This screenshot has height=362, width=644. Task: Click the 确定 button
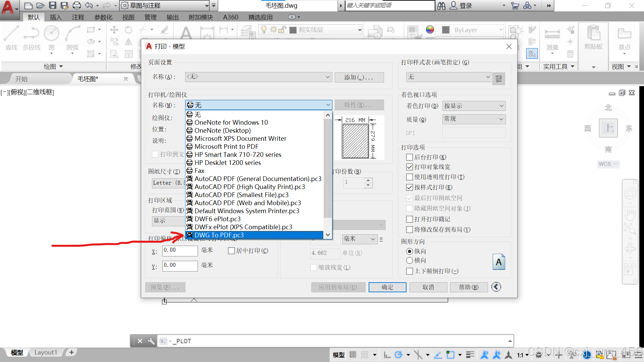coord(387,287)
